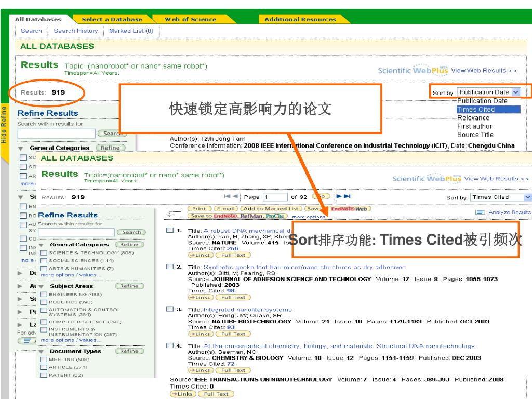Image resolution: width=532 pixels, height=399 pixels.
Task: Check ARTICLE (271) document type
Action: coord(44,367)
